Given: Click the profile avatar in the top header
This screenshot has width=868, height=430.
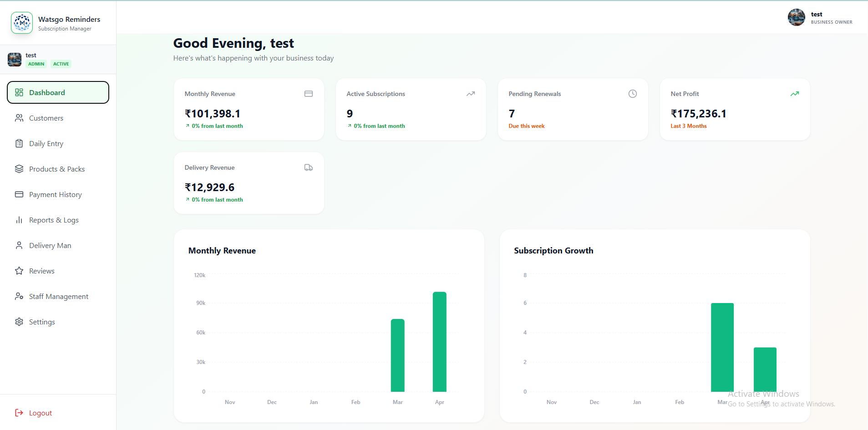Looking at the screenshot, I should point(796,18).
